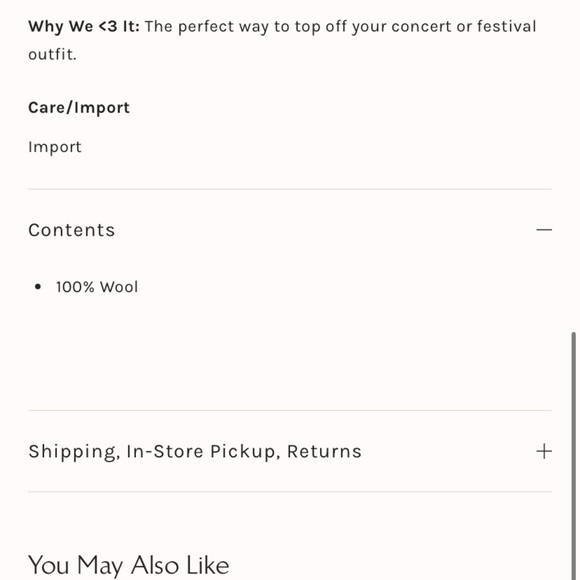The height and width of the screenshot is (580, 580).
Task: Click the word Shipping in accordion header
Action: tap(74, 452)
